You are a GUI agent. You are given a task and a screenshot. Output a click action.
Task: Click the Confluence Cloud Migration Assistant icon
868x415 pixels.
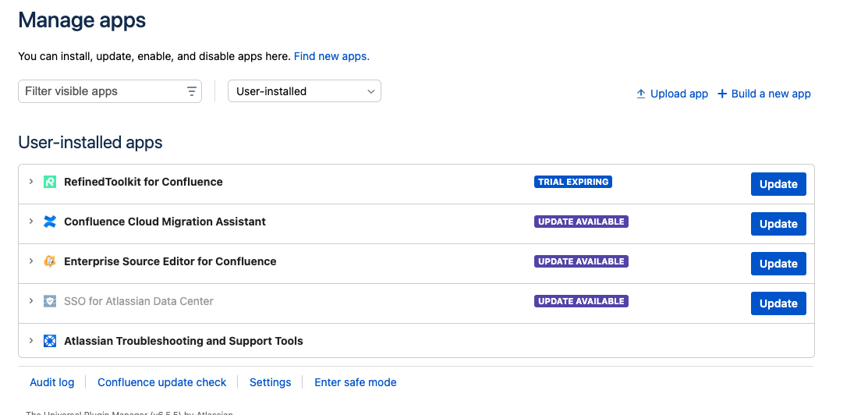click(x=50, y=222)
